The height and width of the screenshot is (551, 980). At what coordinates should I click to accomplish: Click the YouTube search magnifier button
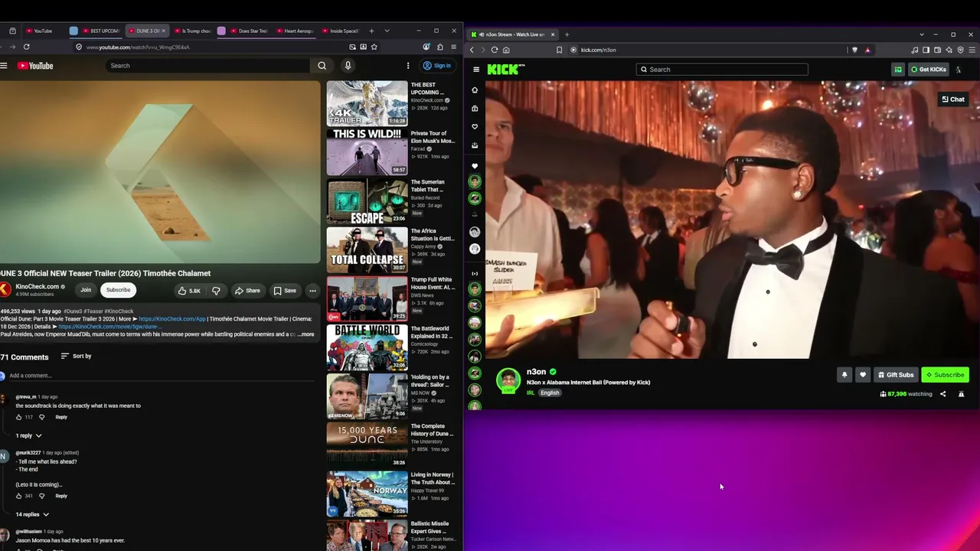click(322, 66)
